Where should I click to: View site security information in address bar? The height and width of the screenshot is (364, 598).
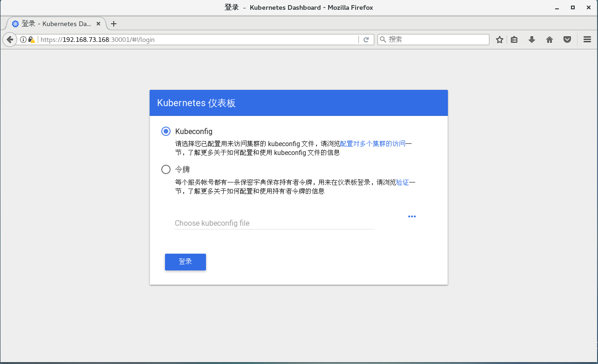(31, 39)
